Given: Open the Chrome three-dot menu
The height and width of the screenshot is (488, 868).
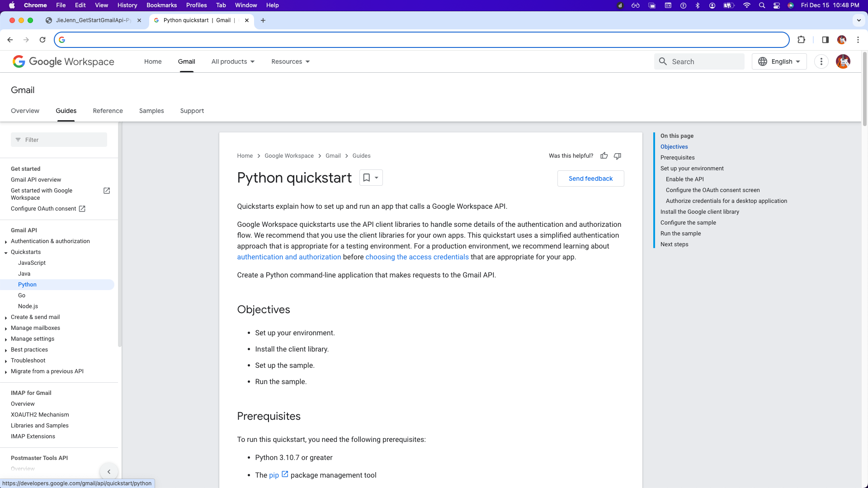Looking at the screenshot, I should pyautogui.click(x=858, y=40).
